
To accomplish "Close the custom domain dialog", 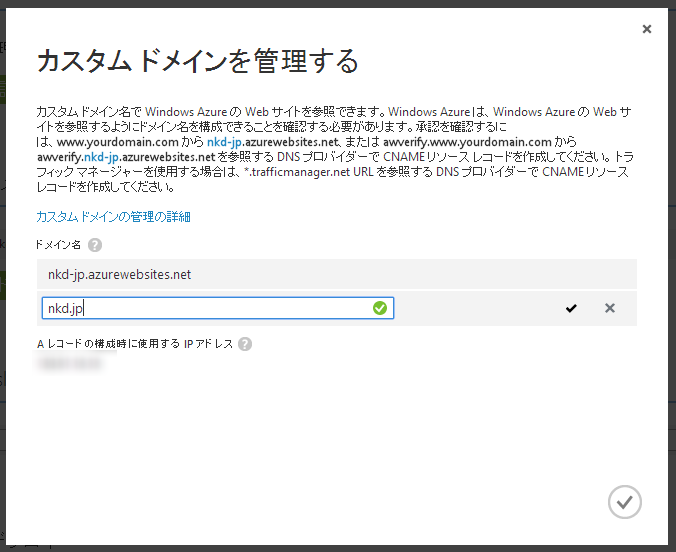I will click(x=647, y=29).
